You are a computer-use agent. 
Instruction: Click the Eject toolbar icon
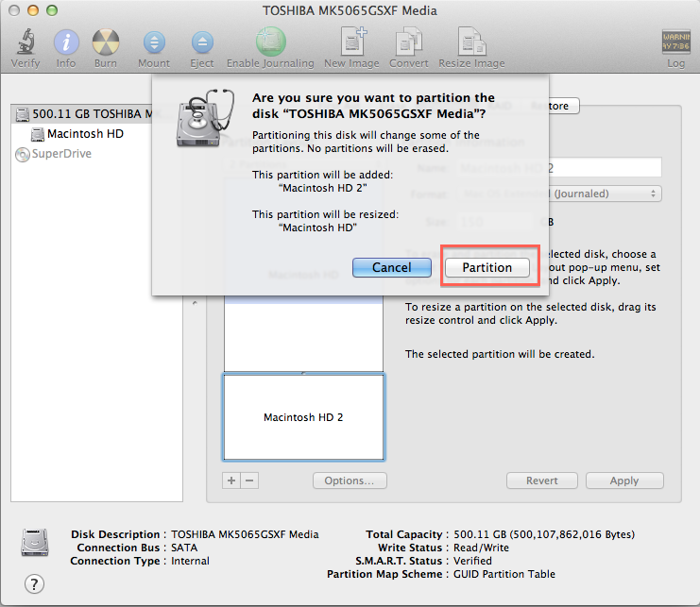[202, 42]
